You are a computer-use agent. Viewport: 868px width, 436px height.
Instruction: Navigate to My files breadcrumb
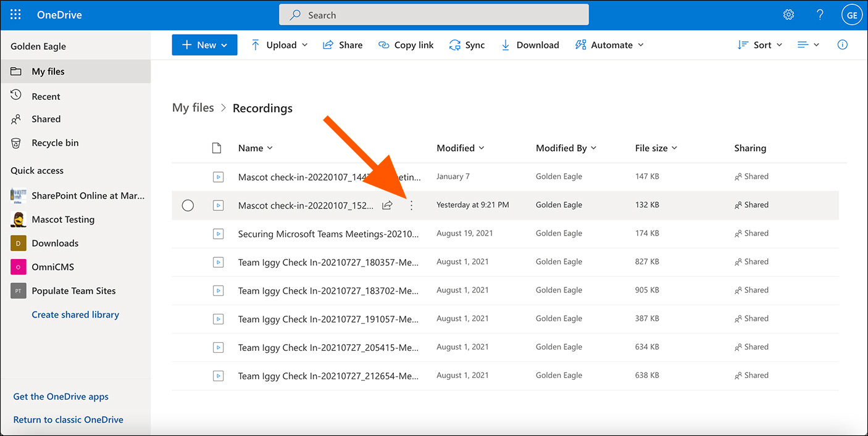[x=193, y=108]
